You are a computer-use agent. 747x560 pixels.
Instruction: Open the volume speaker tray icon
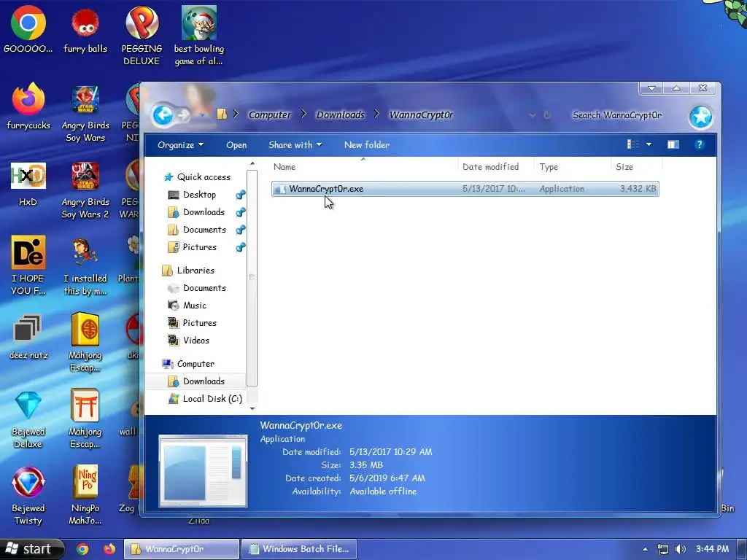[x=681, y=549]
